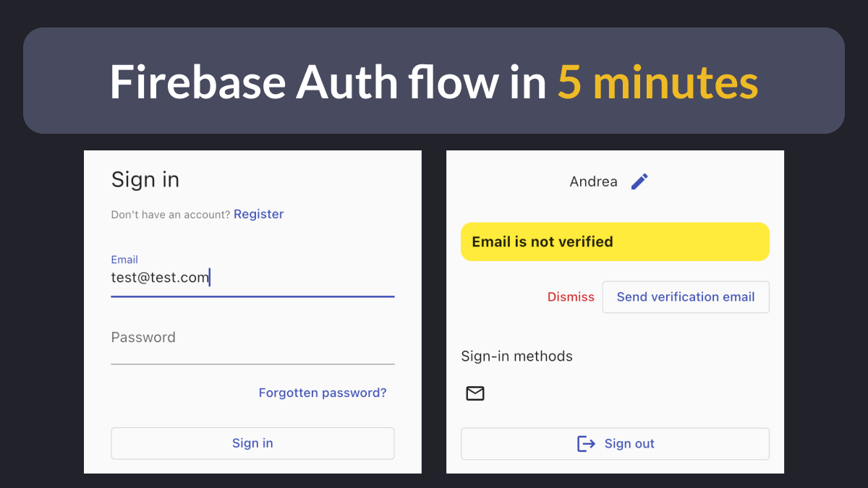
Task: Click the pencil edit icon beside Andrea
Action: [x=639, y=181]
